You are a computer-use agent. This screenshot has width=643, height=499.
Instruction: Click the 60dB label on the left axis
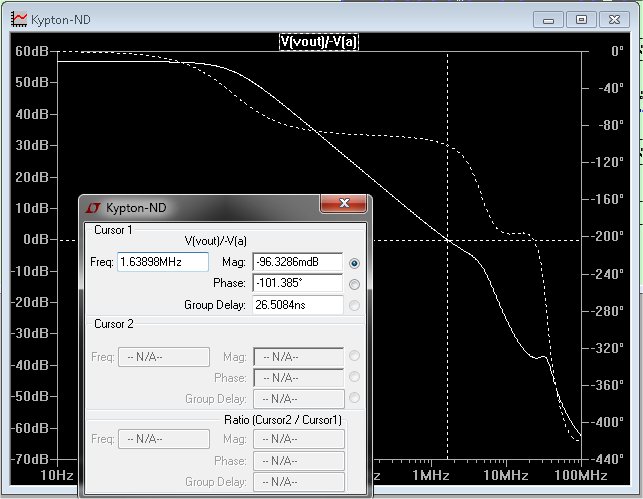[x=32, y=51]
